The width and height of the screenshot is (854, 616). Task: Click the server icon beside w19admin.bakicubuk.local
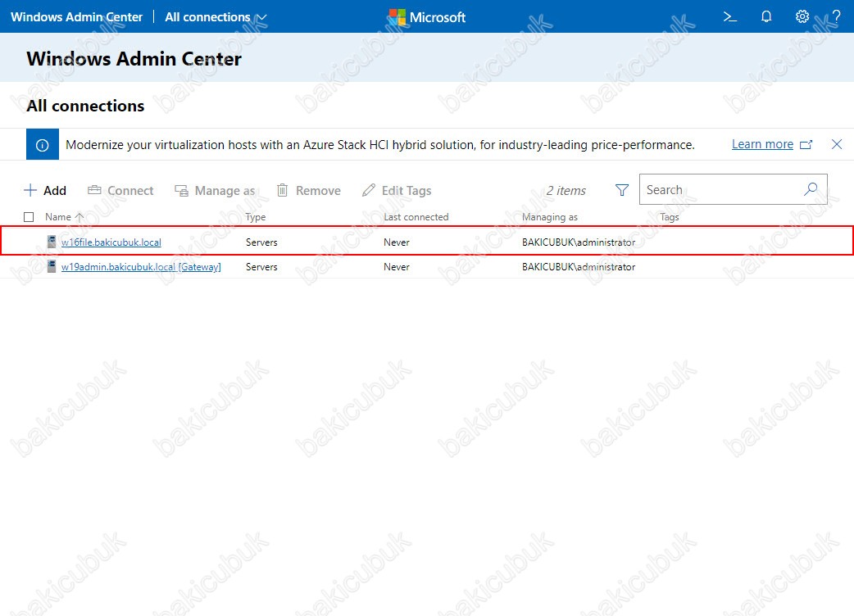pos(52,266)
